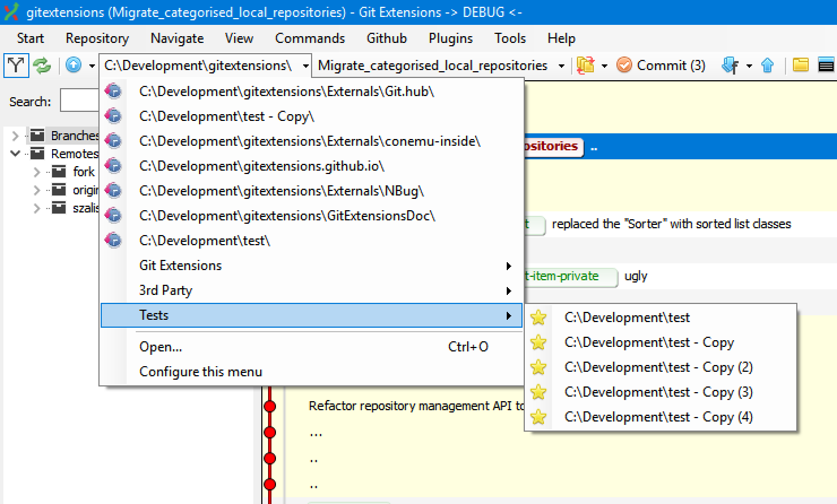Push changes using the blue up arrow
Viewport: 837px width, 504px height.
click(x=768, y=65)
